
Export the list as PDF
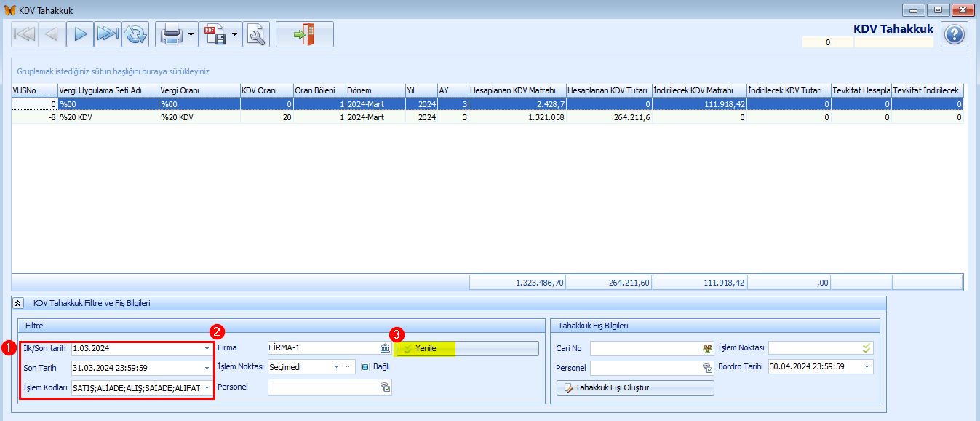click(x=214, y=34)
